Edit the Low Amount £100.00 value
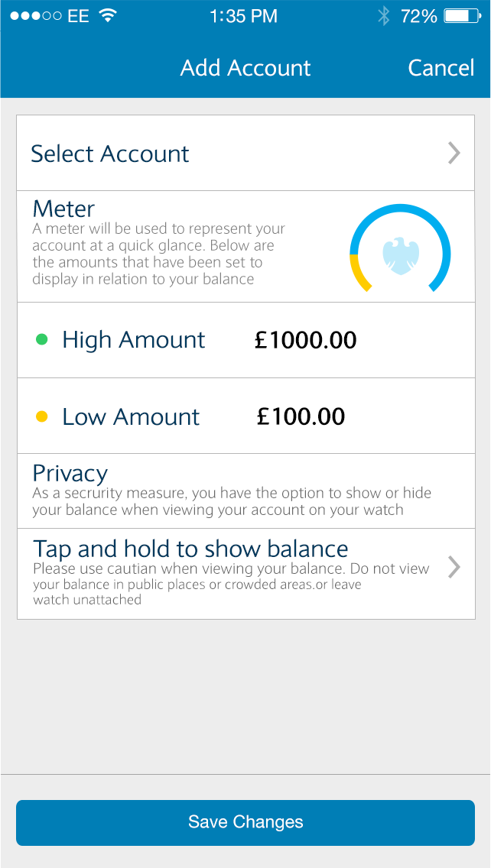 coord(301,416)
